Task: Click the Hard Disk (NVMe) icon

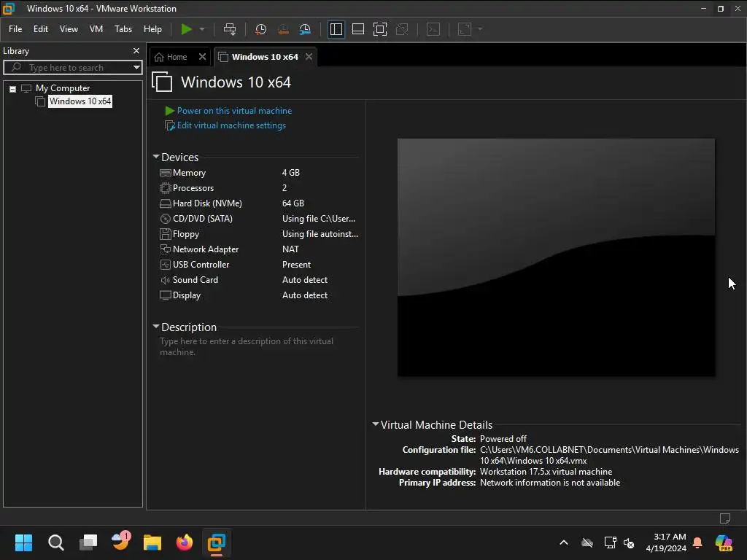Action: click(166, 203)
